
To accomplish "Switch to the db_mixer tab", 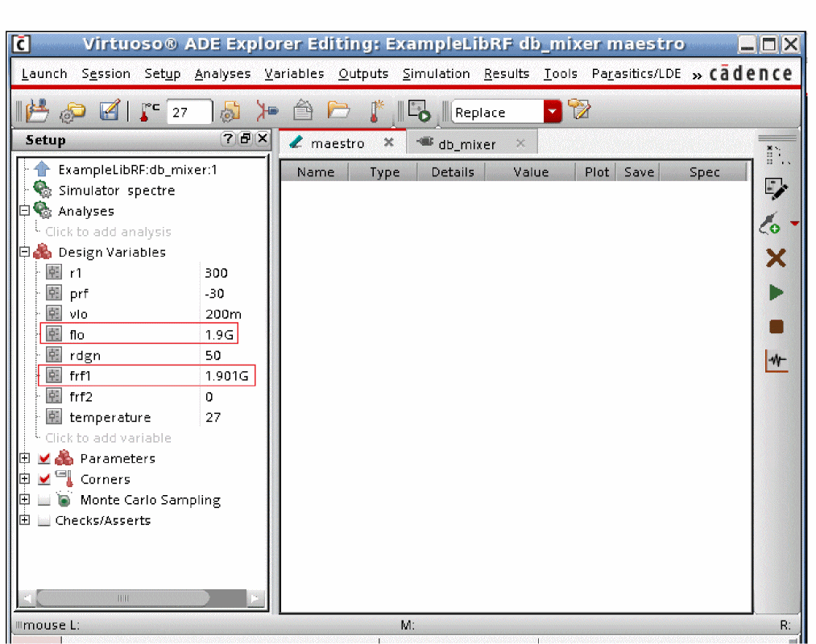I will [x=466, y=144].
